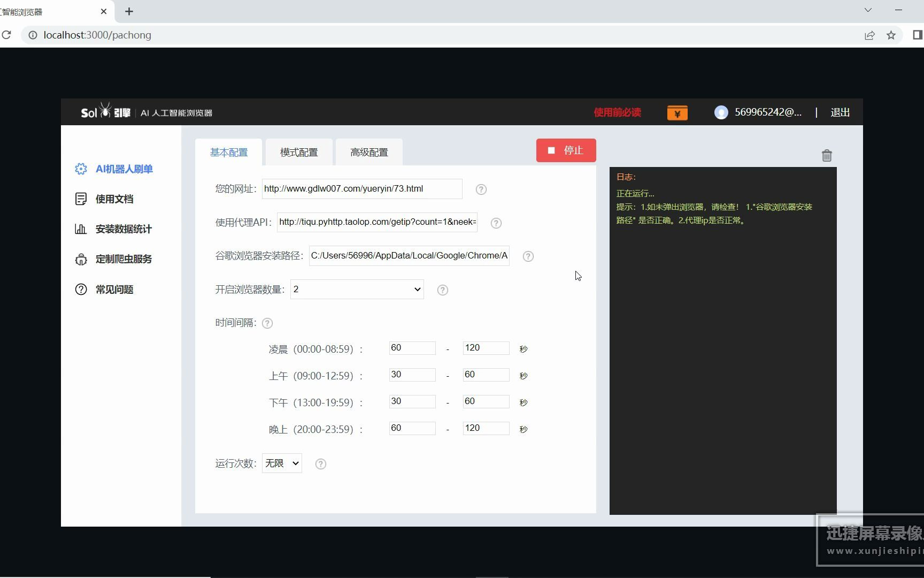Click the Sol引擎 spider logo
The image size is (924, 578).
click(x=105, y=111)
